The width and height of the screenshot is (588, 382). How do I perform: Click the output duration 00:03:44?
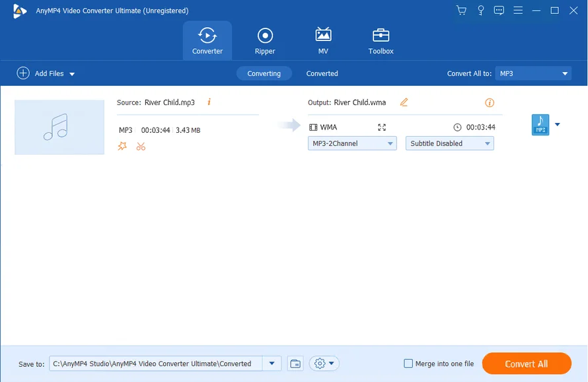(x=480, y=127)
